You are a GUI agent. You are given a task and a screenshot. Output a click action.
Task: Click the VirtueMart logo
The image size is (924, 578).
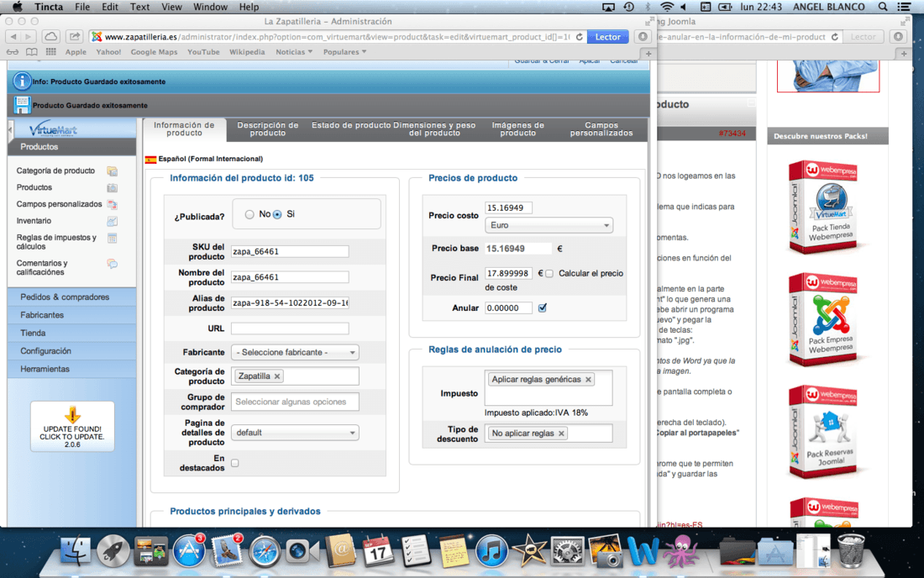point(53,129)
